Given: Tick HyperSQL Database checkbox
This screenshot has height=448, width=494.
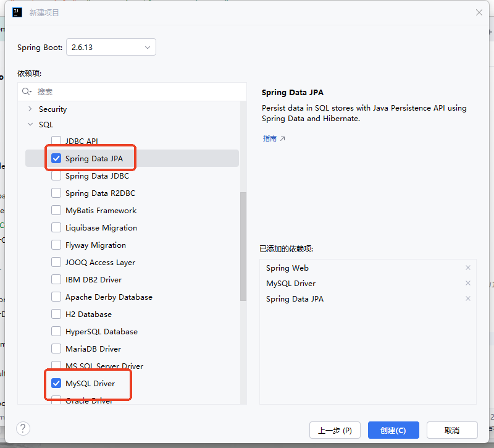Looking at the screenshot, I should (x=56, y=332).
